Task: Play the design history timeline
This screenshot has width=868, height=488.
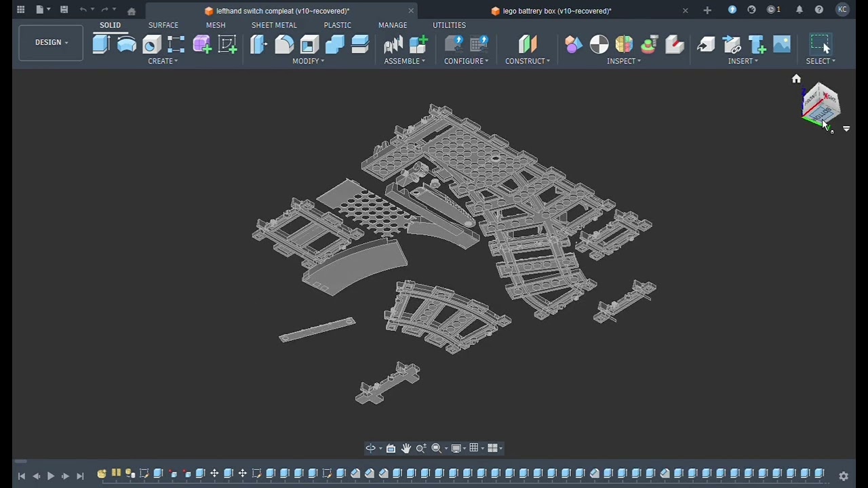Action: click(50, 476)
